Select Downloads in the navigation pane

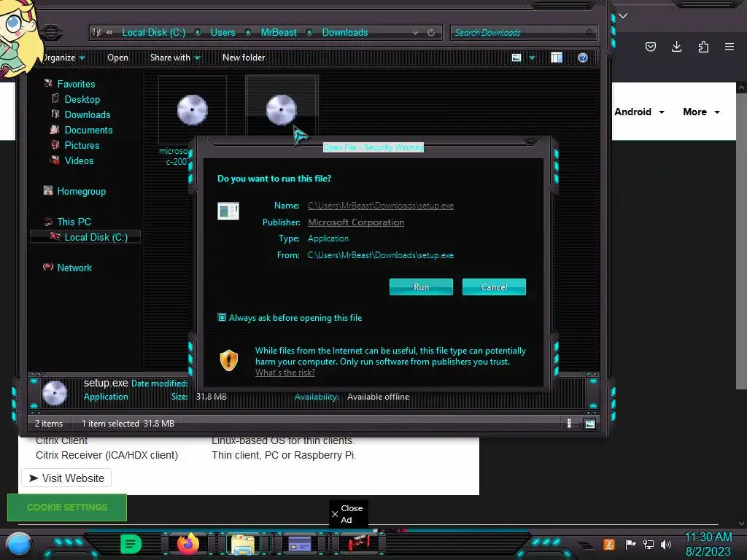[x=88, y=114]
